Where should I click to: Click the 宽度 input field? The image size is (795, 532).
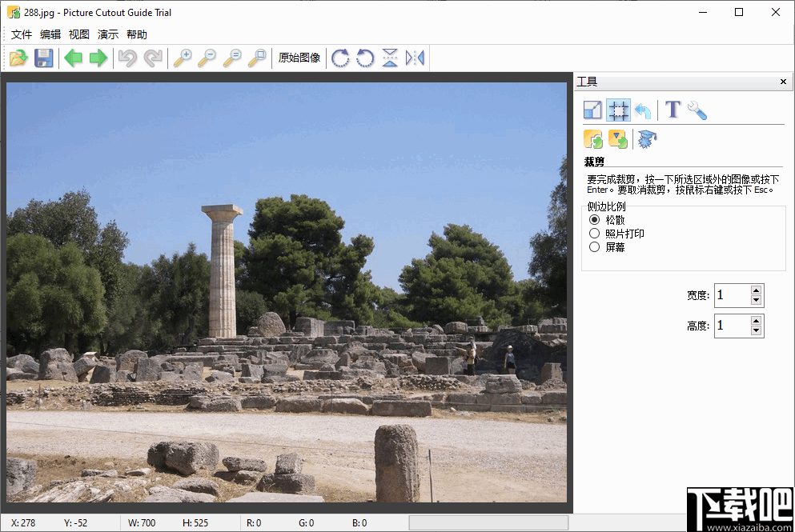[x=732, y=295]
